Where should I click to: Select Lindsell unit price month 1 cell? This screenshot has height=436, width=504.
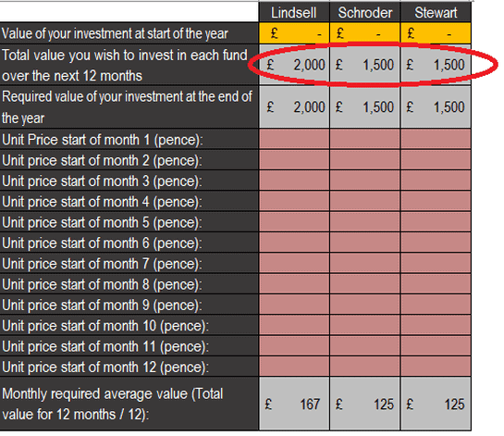click(294, 139)
